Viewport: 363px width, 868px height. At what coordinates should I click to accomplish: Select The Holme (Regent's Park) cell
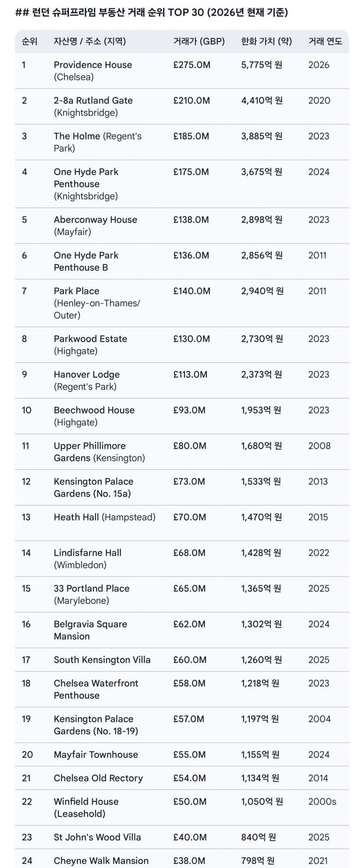coord(97,142)
